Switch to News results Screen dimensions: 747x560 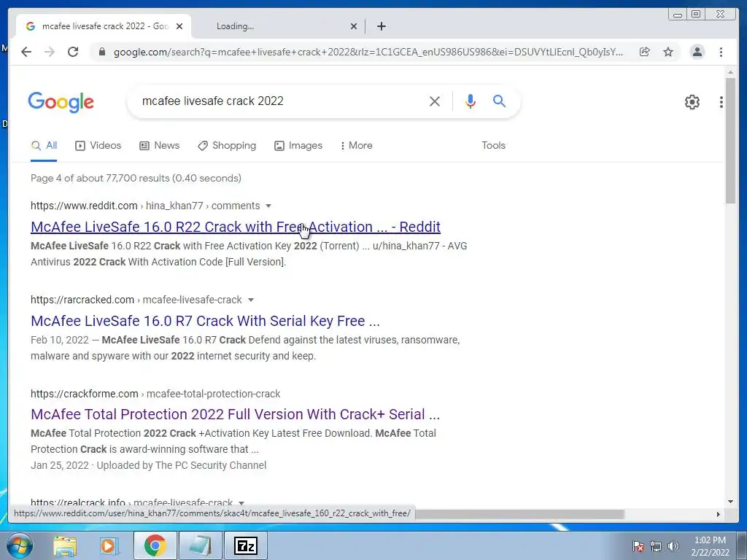pos(159,146)
